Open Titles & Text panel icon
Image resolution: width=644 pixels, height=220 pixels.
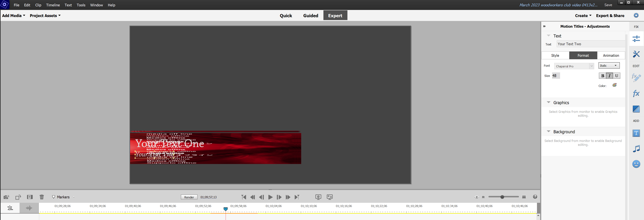click(x=636, y=133)
